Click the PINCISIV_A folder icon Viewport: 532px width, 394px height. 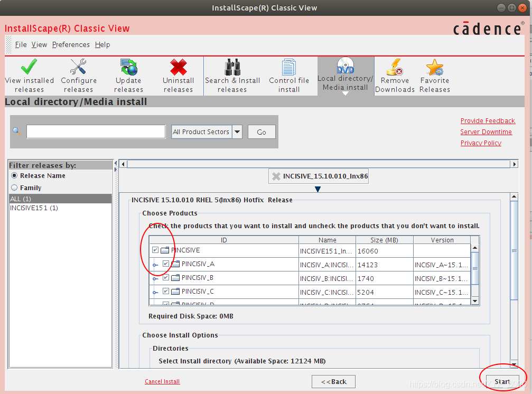(x=175, y=264)
